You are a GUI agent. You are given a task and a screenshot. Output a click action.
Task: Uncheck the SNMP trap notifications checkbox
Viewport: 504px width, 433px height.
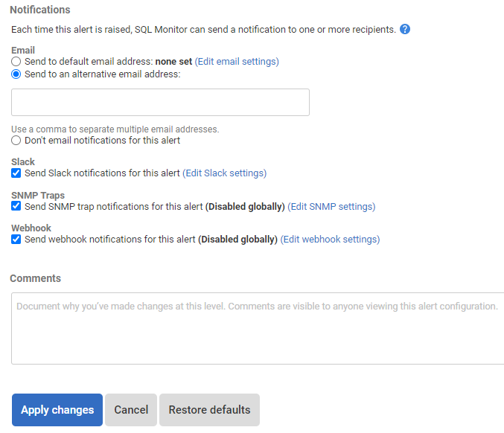(16, 207)
